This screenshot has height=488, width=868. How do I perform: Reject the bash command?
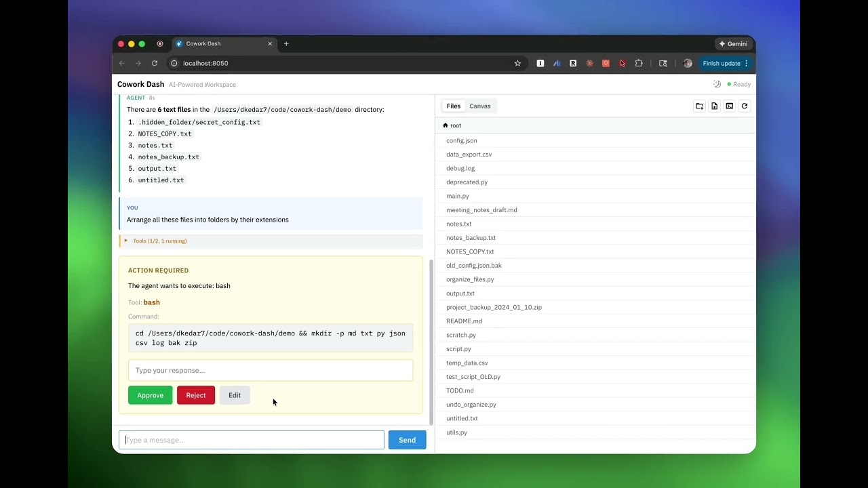pos(195,395)
